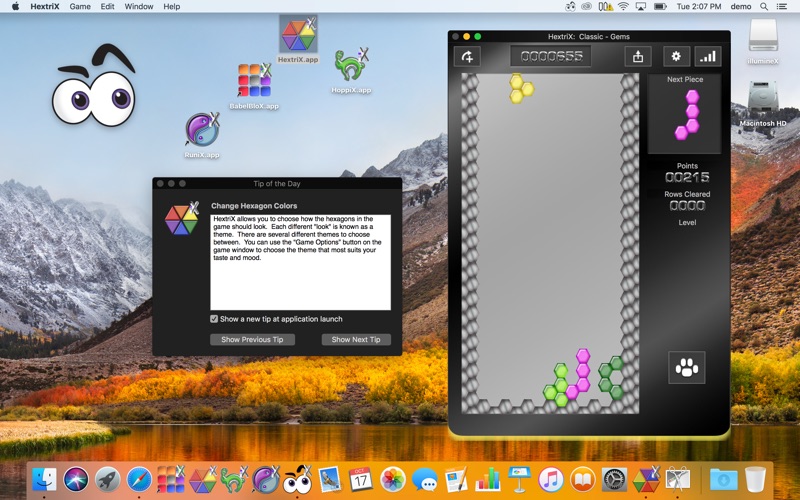Click the Points value 00215
800x500 pixels.
[687, 177]
